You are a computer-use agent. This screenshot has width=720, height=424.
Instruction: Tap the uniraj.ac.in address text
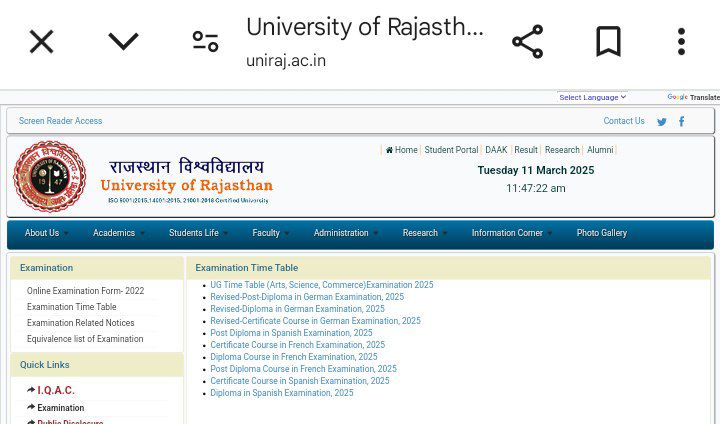pyautogui.click(x=286, y=60)
